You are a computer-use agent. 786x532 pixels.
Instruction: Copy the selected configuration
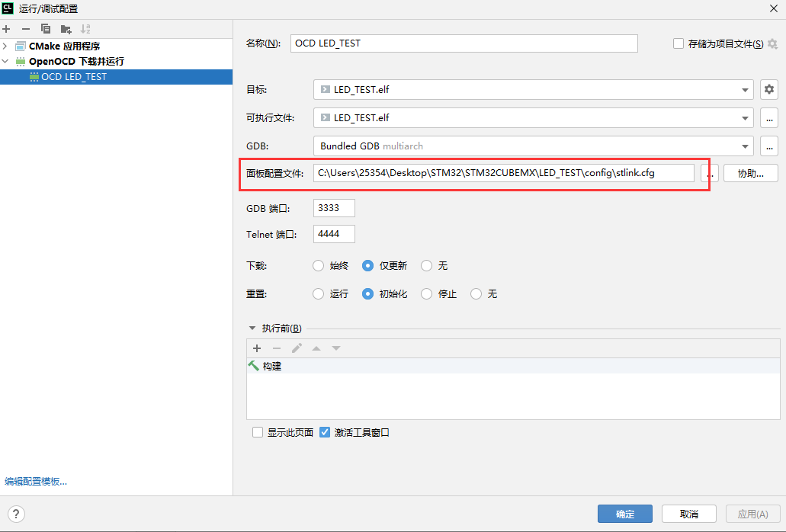coord(46,29)
